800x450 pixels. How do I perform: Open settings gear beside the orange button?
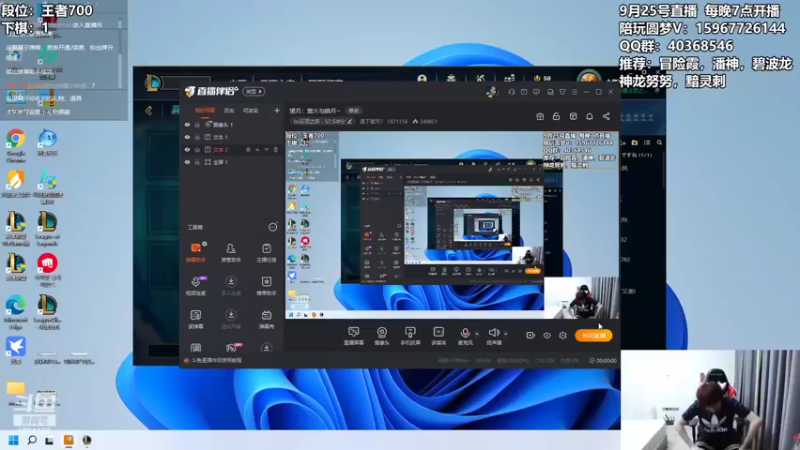(563, 335)
